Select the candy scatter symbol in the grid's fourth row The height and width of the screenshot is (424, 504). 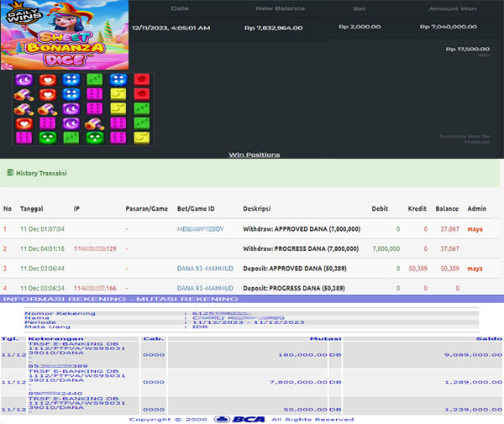pos(94,123)
